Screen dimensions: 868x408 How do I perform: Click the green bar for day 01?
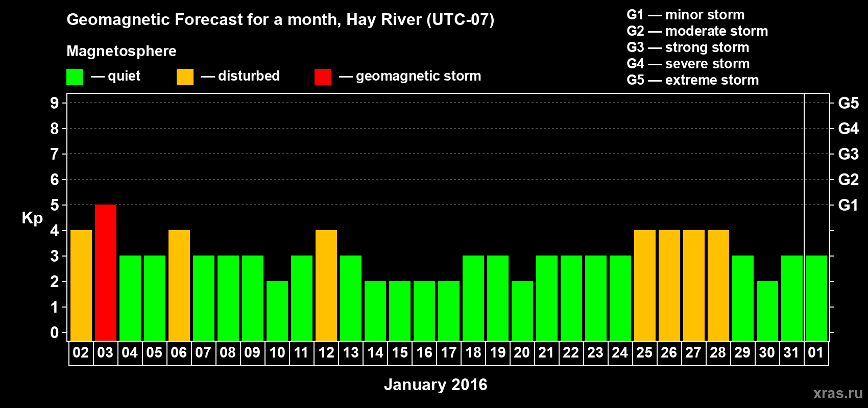(816, 298)
